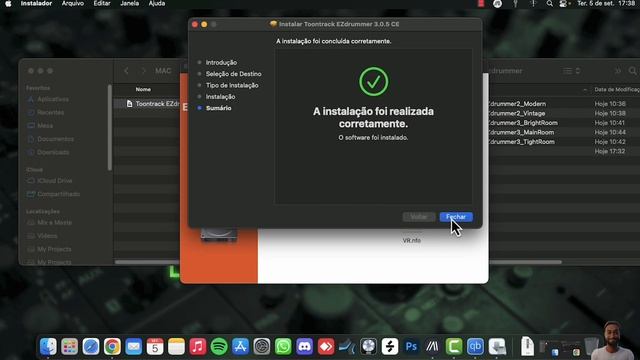
Task: Click the Sumário step in the sidebar
Action: 218,108
